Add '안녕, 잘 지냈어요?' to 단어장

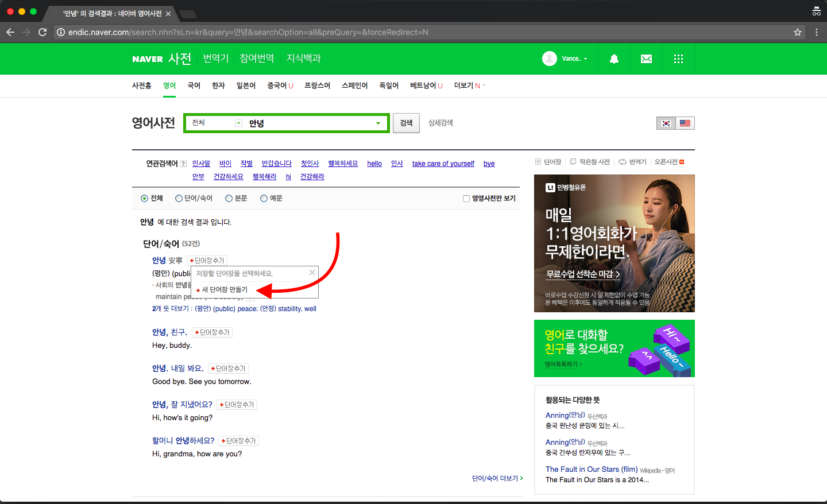click(x=237, y=405)
